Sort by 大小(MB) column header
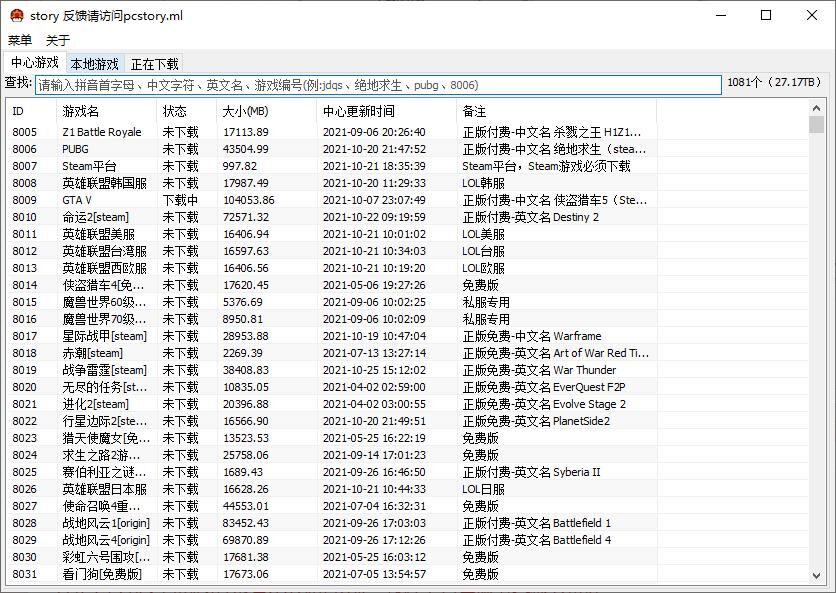836x593 pixels. click(266, 111)
